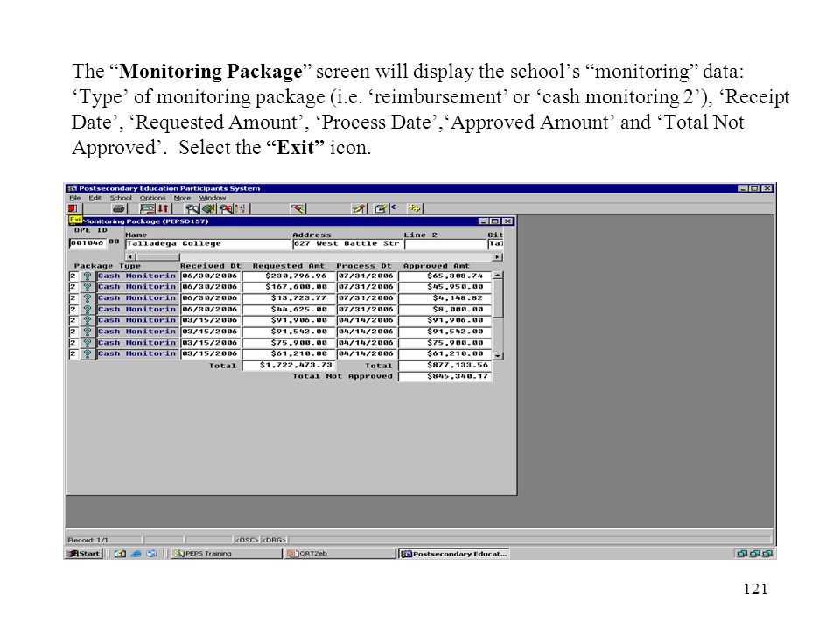Click the green book icon in toolbar

pos(209,208)
